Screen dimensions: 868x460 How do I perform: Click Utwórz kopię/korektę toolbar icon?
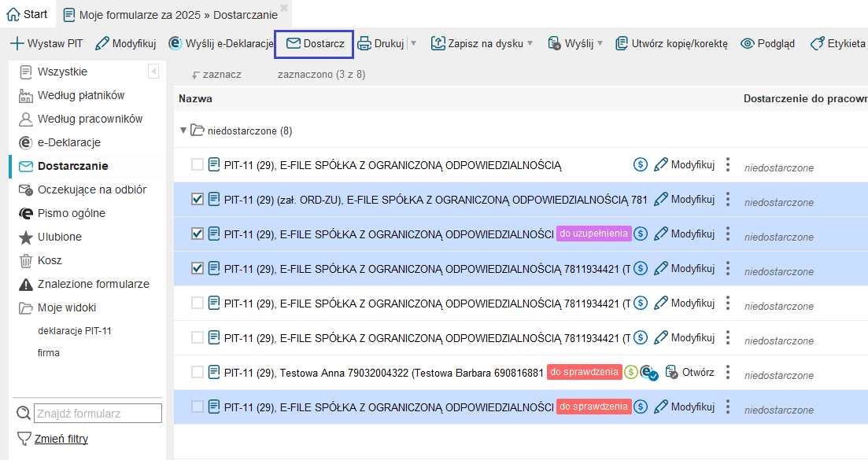(622, 43)
